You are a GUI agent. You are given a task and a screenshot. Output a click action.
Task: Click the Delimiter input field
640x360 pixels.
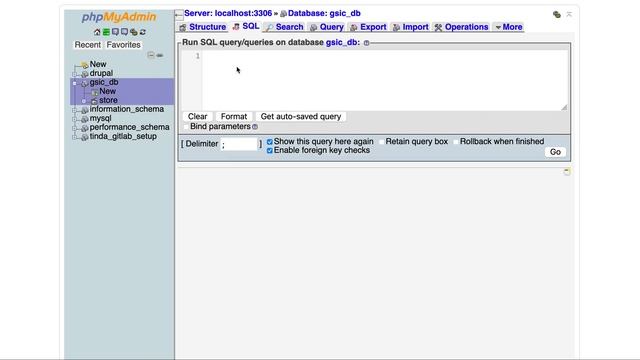coord(239,144)
